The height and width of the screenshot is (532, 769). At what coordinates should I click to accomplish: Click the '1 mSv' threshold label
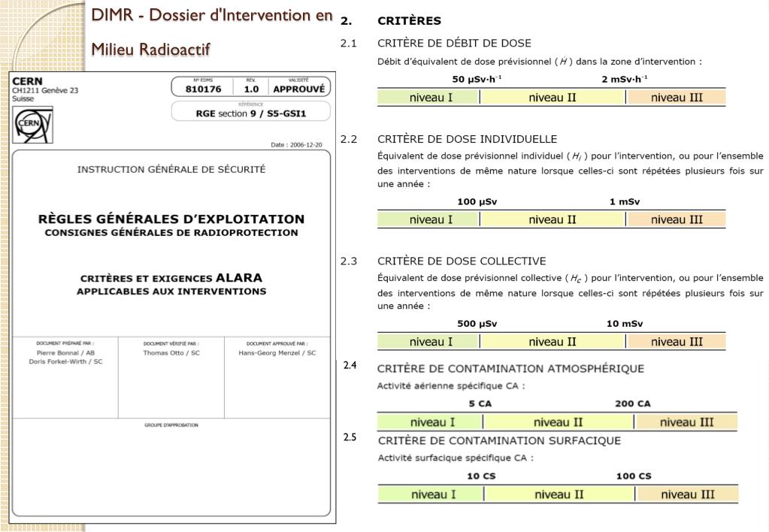(x=625, y=201)
